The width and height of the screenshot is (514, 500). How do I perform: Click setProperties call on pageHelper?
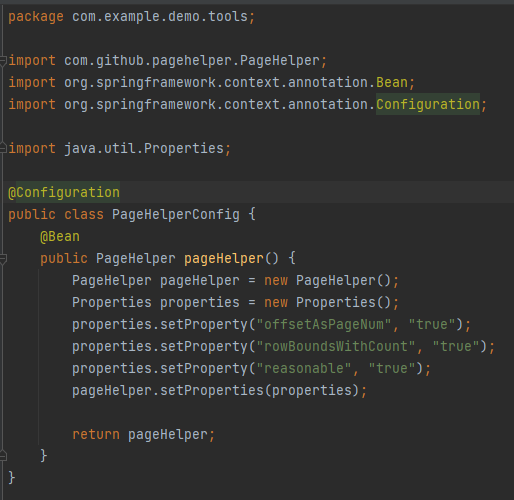[212, 390]
